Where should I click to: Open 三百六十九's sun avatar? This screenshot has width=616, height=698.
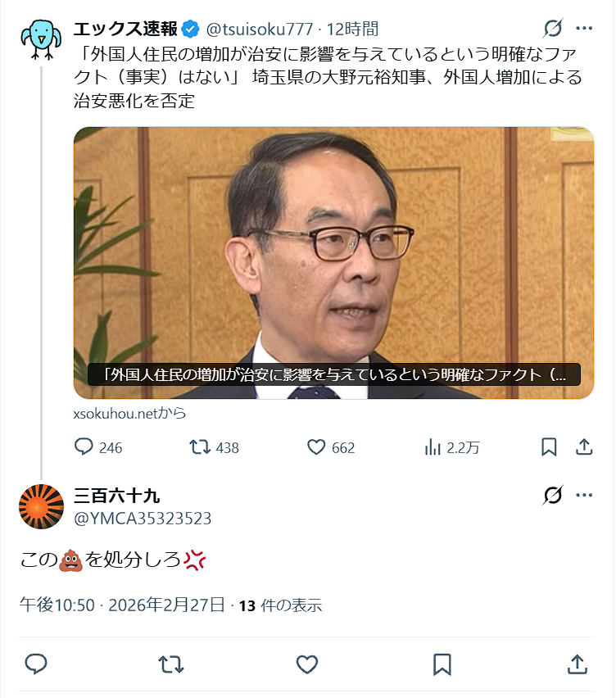tap(42, 506)
